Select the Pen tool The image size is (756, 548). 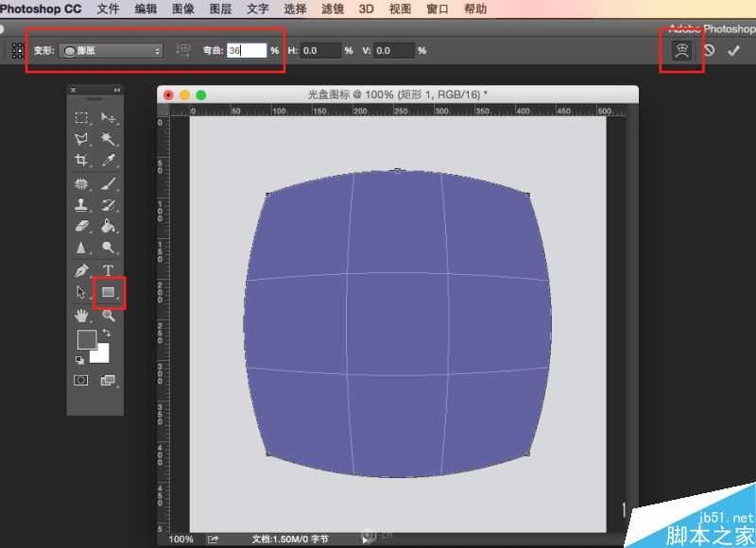click(81, 270)
